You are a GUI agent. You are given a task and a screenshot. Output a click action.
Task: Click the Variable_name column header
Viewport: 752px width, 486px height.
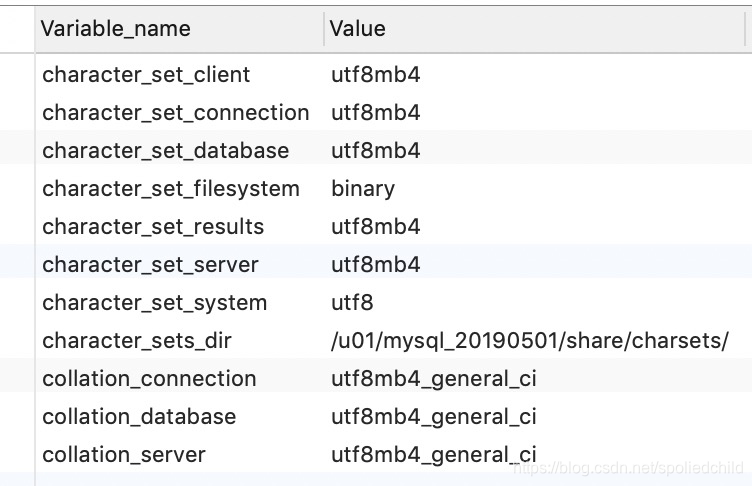(116, 29)
